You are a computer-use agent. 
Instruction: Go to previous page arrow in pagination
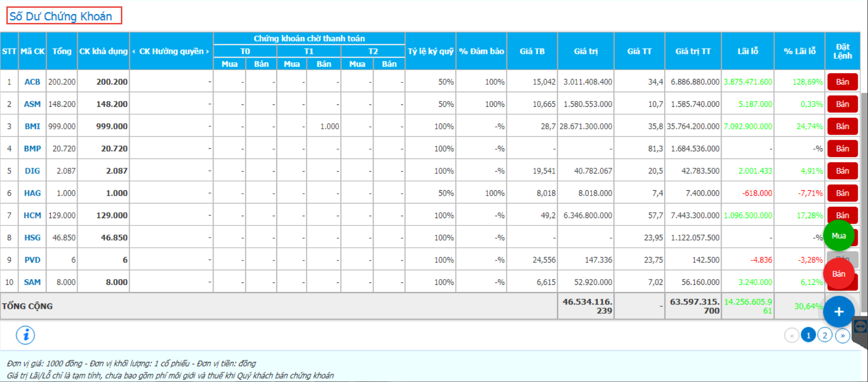coord(791,336)
